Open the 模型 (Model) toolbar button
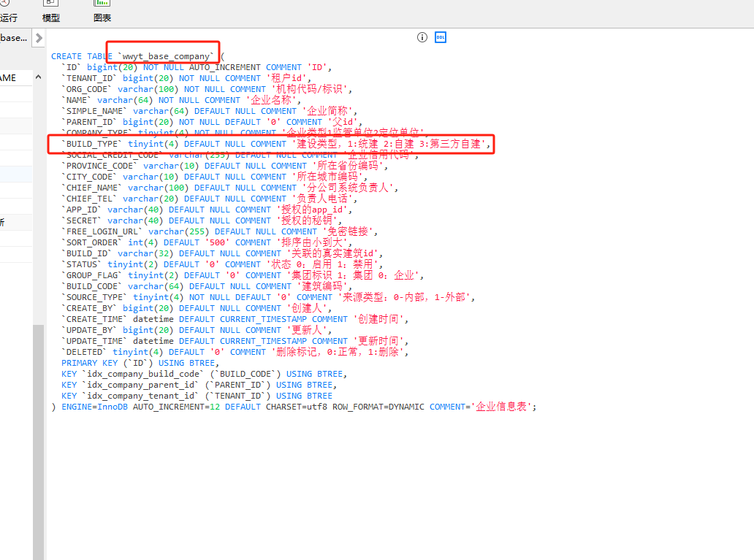This screenshot has width=754, height=560. point(51,12)
